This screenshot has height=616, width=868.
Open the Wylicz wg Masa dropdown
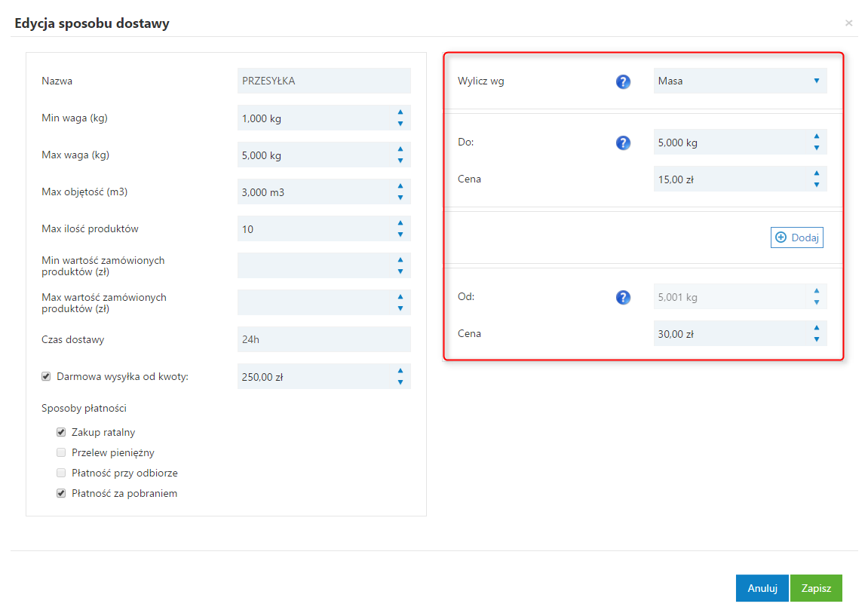coord(740,81)
